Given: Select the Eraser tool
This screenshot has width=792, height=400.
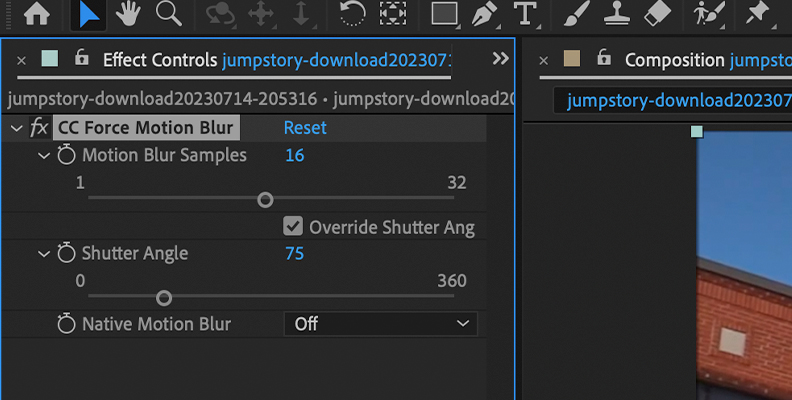Looking at the screenshot, I should click(658, 13).
